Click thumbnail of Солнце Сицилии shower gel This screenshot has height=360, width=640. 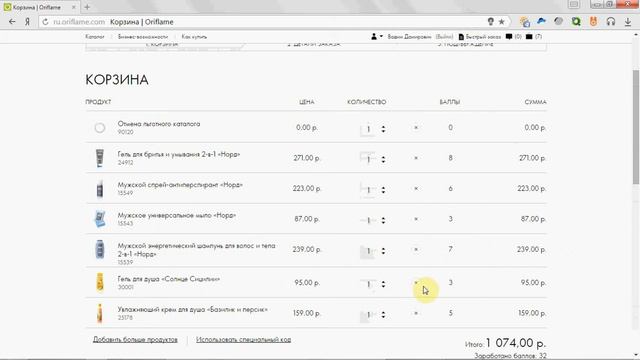pyautogui.click(x=100, y=282)
